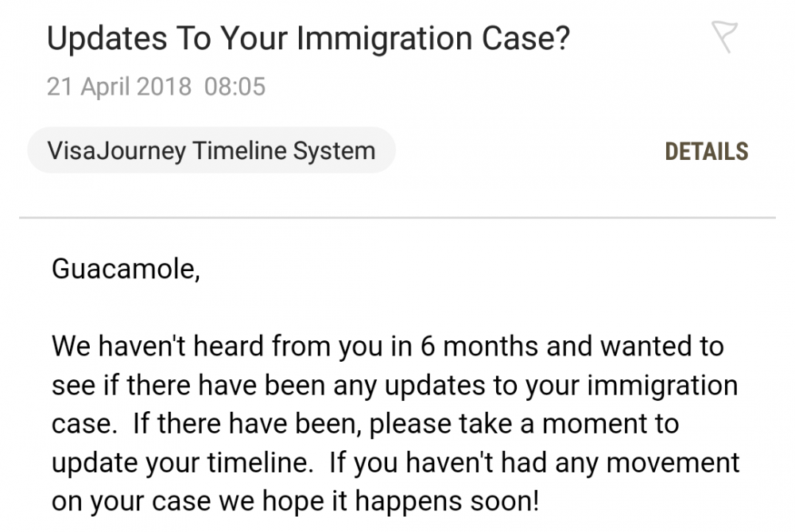Click the greeting 'Guacamole,'
The width and height of the screenshot is (795, 532).
[x=126, y=269]
